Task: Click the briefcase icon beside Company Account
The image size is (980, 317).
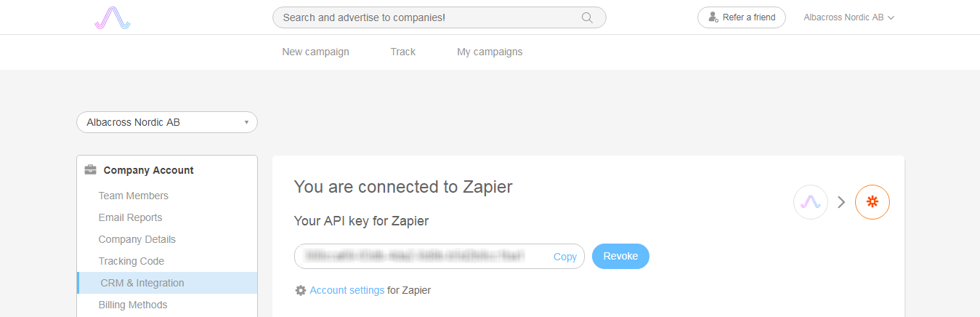Action: click(91, 170)
